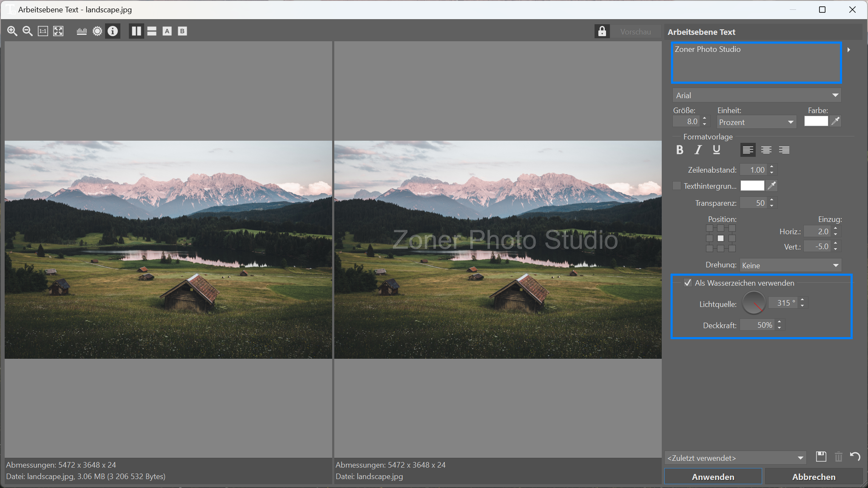Click the Lichtquelle angle dial
868x488 pixels.
754,303
